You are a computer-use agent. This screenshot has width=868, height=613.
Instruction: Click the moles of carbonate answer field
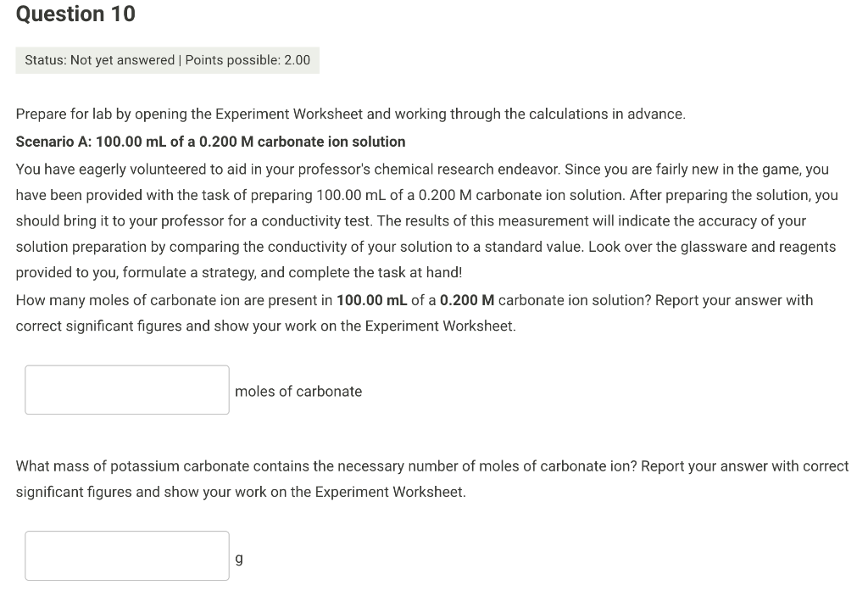(126, 389)
